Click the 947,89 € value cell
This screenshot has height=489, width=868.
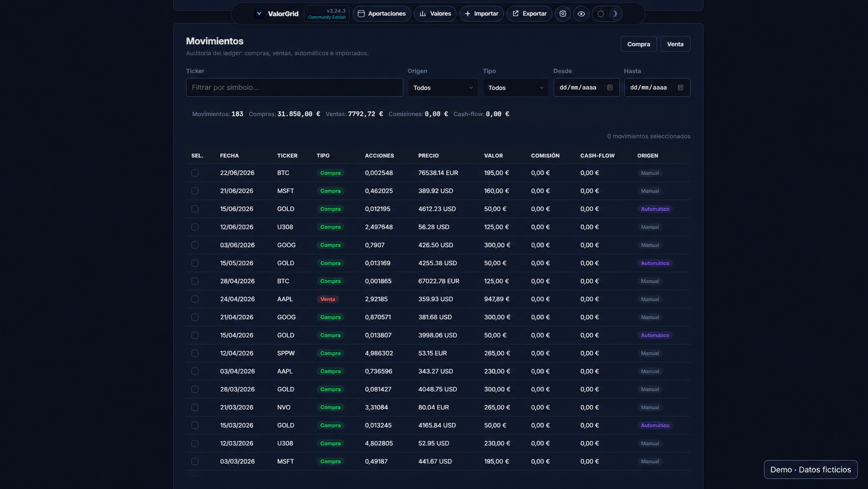coord(497,299)
